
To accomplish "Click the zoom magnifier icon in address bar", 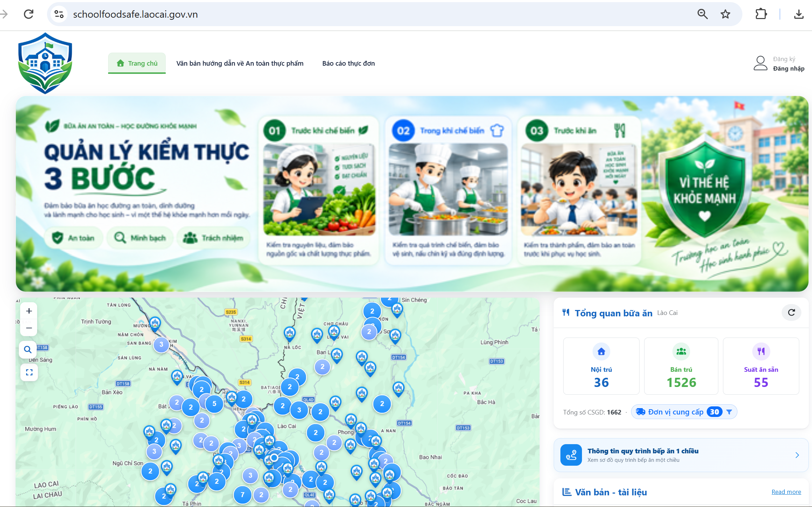I will coord(702,14).
